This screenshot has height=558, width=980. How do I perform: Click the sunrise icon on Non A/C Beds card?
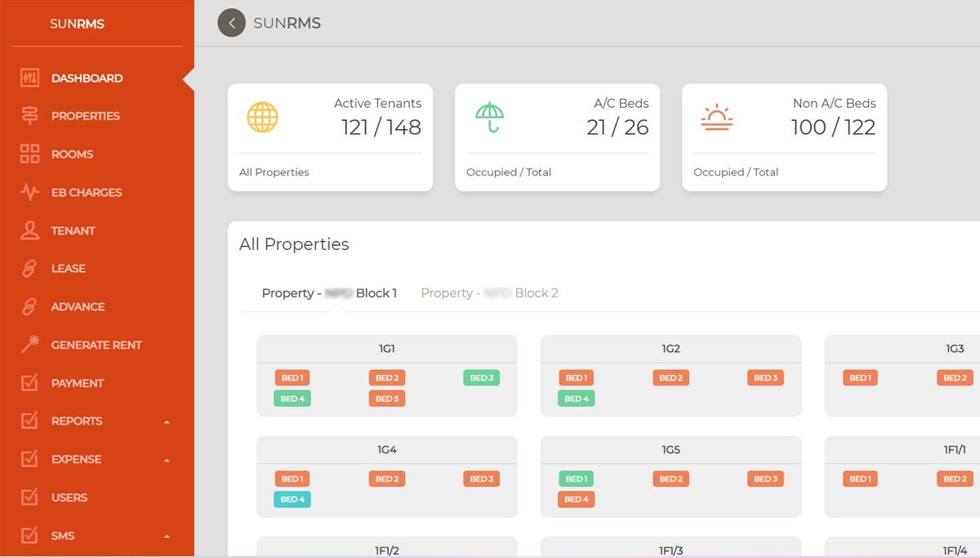(x=716, y=118)
